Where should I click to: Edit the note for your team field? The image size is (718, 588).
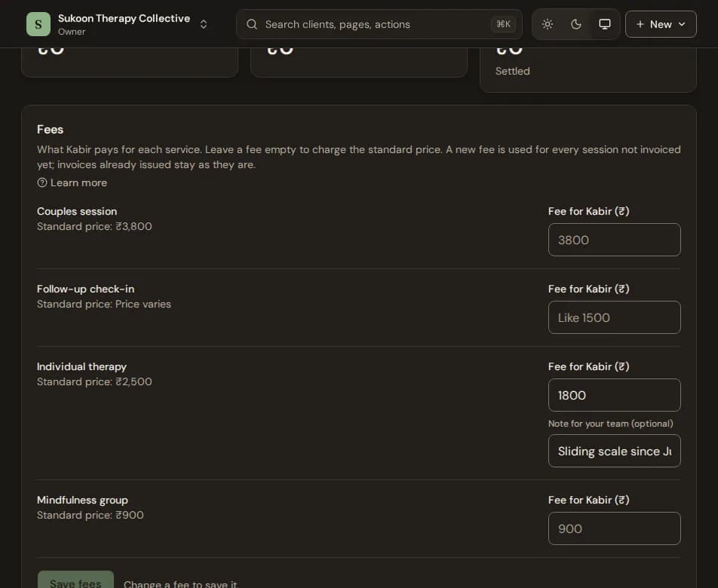614,451
